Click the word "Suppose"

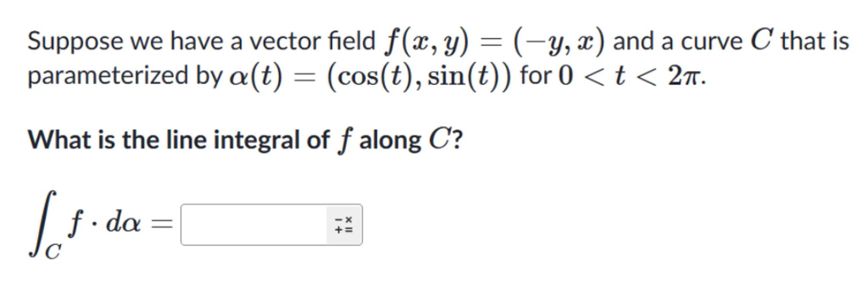pyautogui.click(x=74, y=42)
